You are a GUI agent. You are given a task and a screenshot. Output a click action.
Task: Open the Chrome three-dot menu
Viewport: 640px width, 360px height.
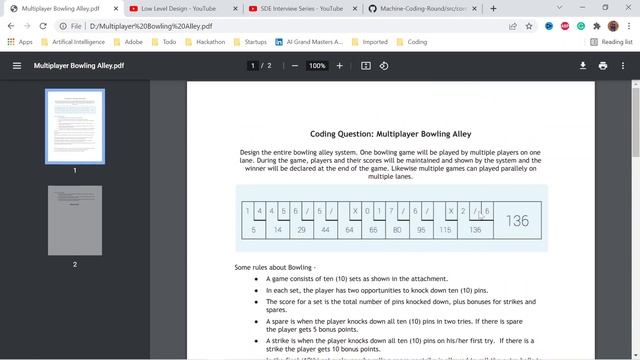[x=629, y=26]
